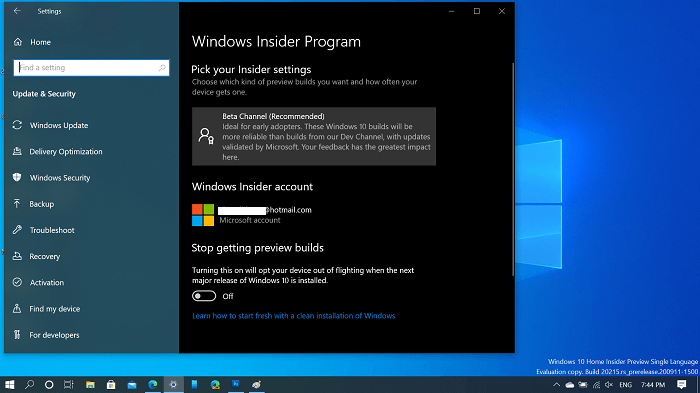Toggle Stop getting preview builds switch

click(x=204, y=296)
